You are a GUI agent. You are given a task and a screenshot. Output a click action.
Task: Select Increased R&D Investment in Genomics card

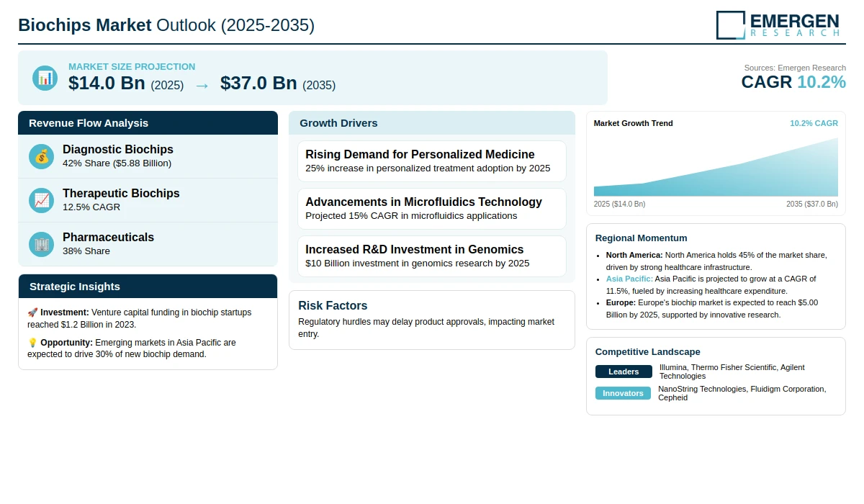tap(432, 256)
